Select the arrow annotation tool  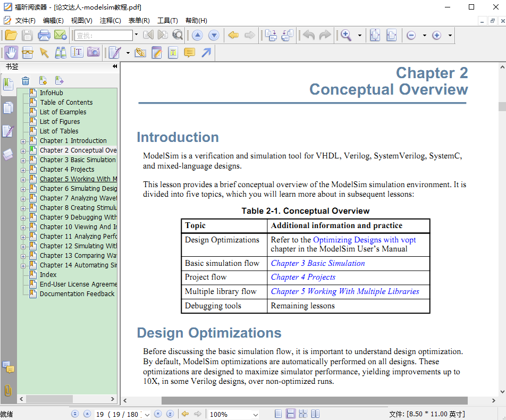pyautogui.click(x=206, y=52)
